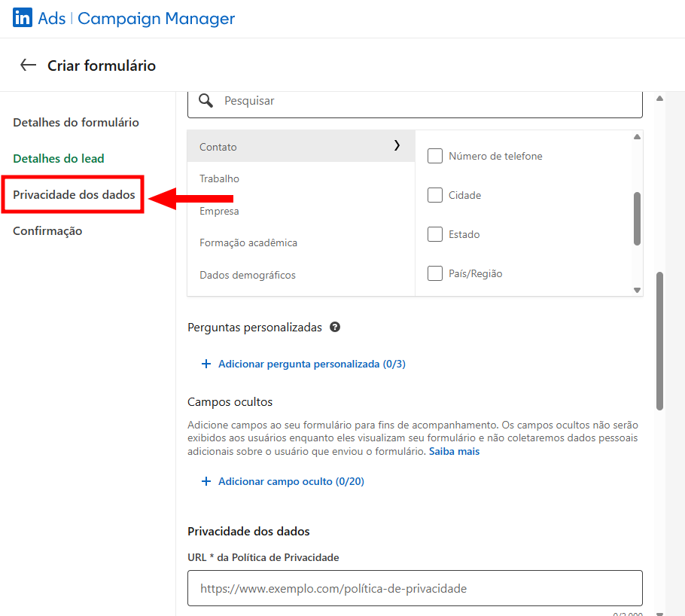
Task: Click the plus icon for adding hidden field
Action: pos(206,481)
